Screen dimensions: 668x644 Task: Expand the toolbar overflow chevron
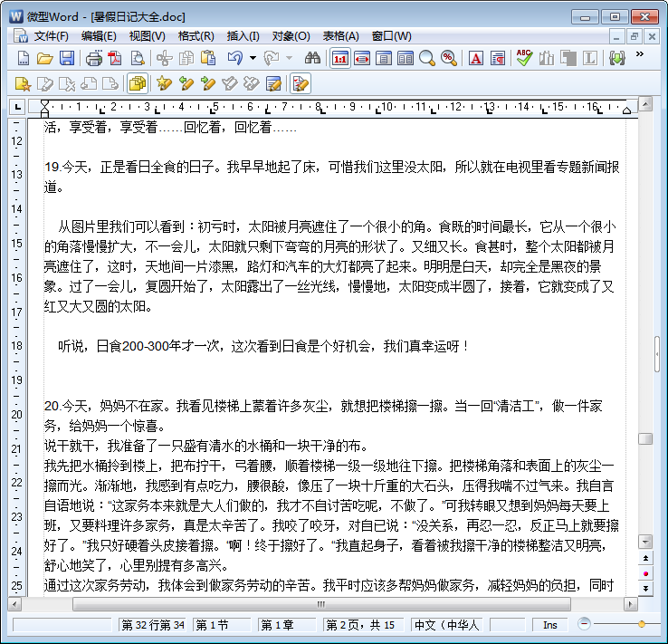[641, 55]
